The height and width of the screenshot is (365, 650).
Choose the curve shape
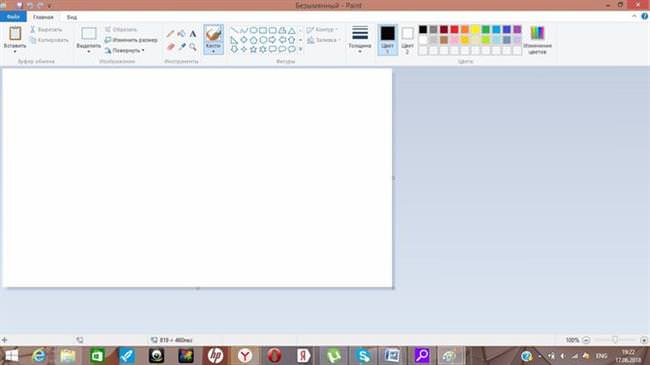[244, 30]
